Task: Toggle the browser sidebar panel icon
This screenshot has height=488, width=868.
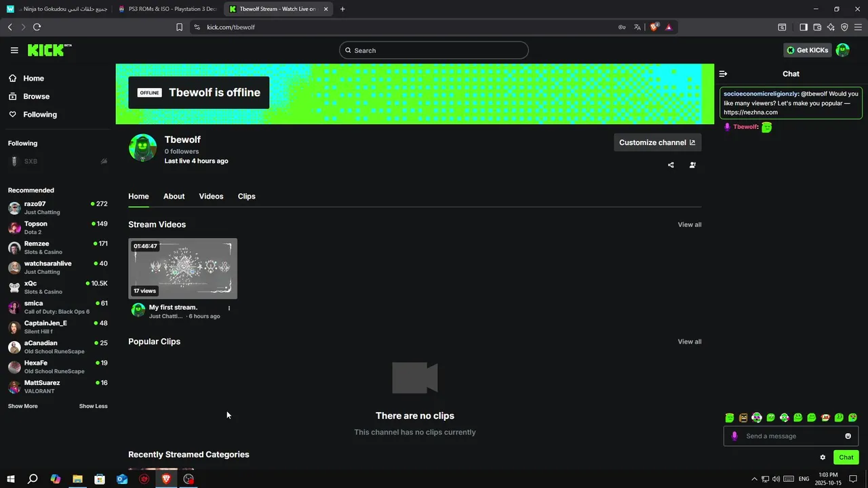Action: (804, 27)
